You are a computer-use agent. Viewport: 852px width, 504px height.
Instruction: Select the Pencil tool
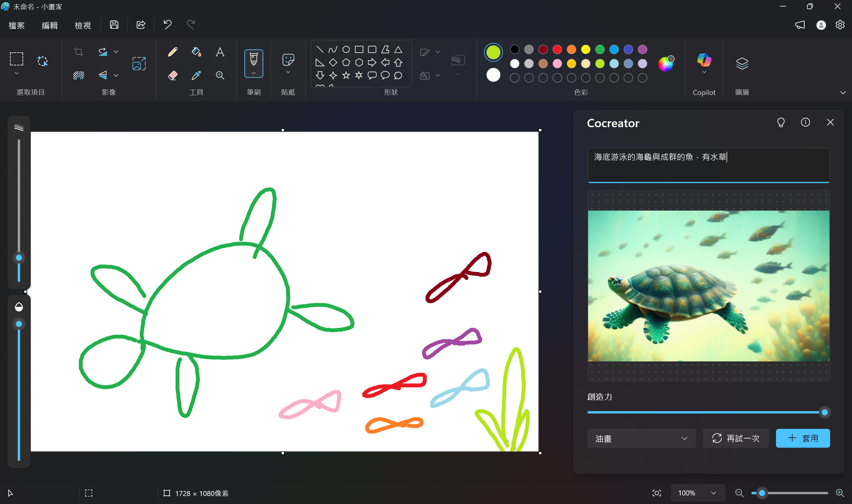[172, 52]
